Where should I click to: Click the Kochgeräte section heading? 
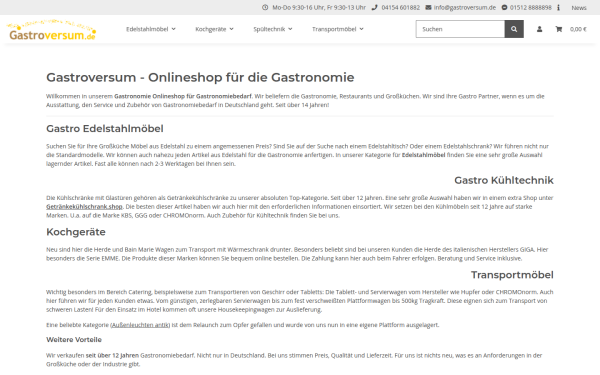click(x=76, y=232)
